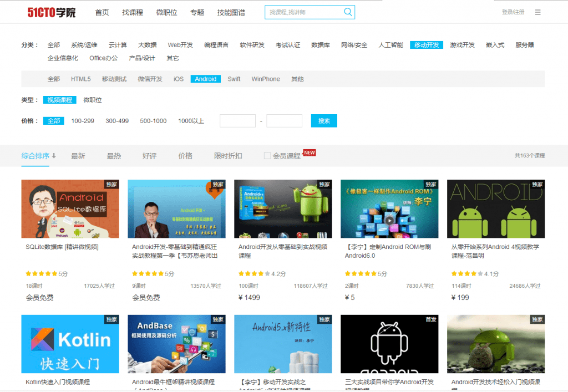568x392 pixels.
Task: Select the 人工智能 category
Action: click(x=390, y=45)
